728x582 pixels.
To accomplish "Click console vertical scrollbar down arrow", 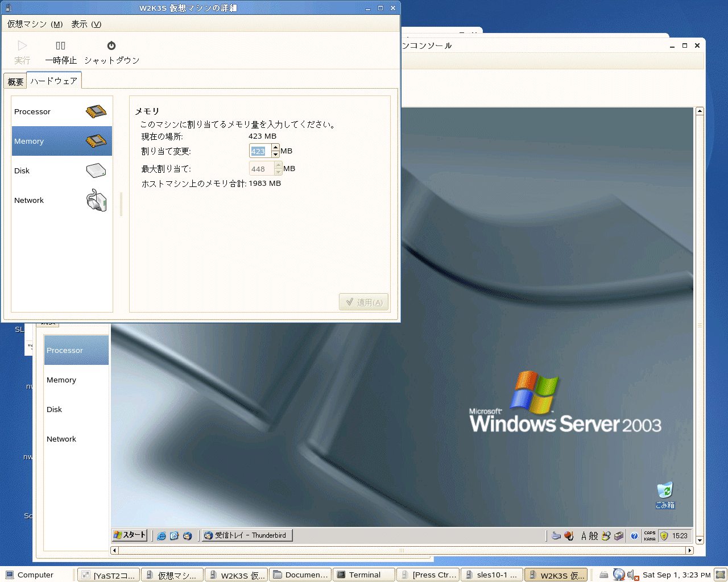I will pos(700,541).
